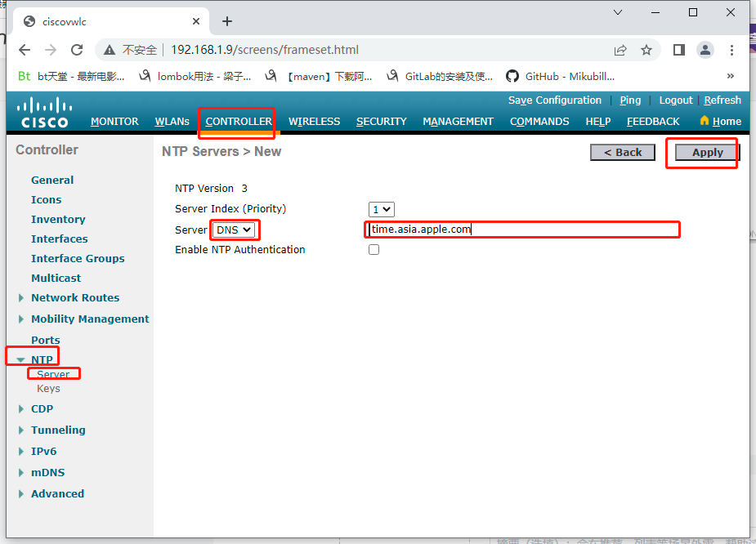The image size is (756, 544).
Task: Reload the page using the browser refresh icon
Action: coord(78,49)
